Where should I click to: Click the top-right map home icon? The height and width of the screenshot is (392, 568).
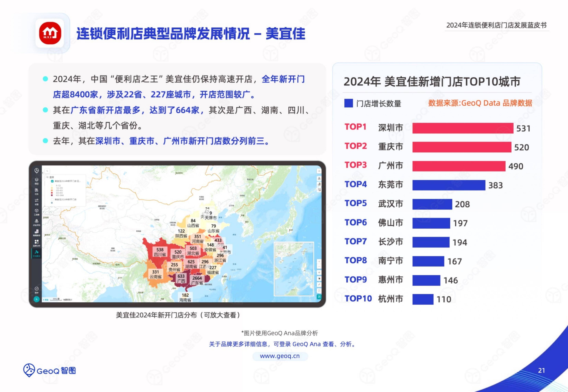click(319, 171)
